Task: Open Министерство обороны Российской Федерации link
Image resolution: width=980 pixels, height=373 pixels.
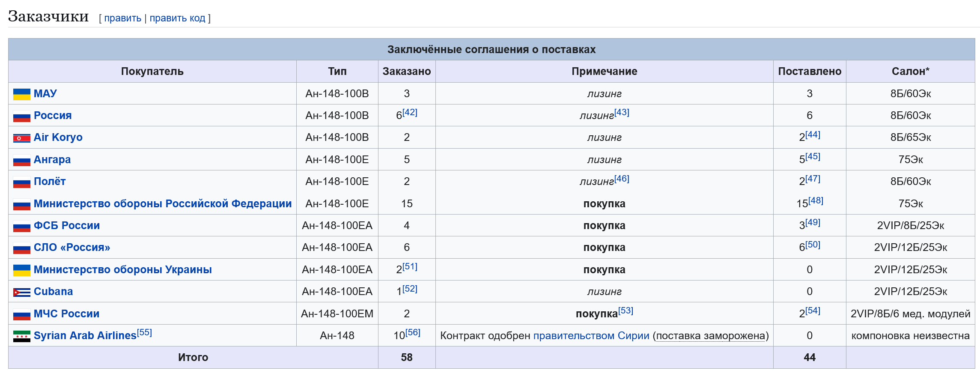Action: 163,203
